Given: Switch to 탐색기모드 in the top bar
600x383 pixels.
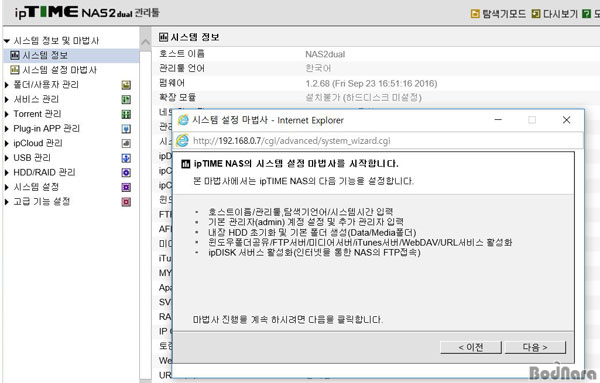Looking at the screenshot, I should [x=504, y=14].
